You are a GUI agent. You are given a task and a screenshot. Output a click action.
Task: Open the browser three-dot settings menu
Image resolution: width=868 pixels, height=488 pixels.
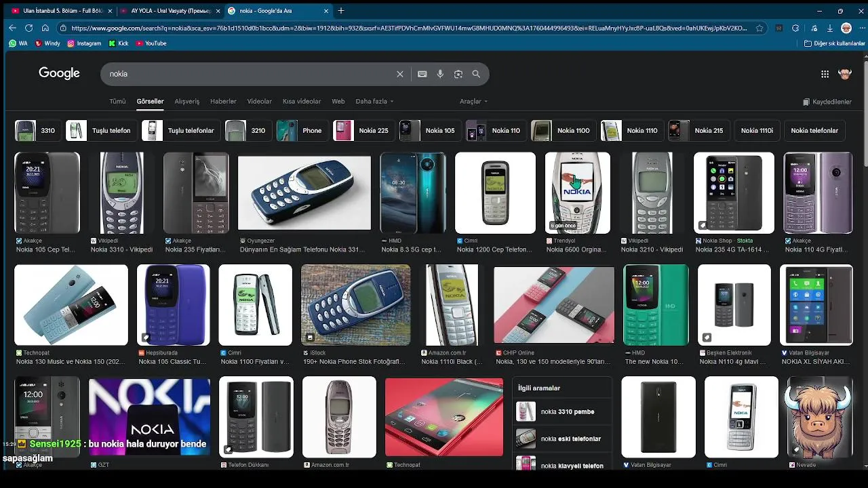click(x=861, y=28)
